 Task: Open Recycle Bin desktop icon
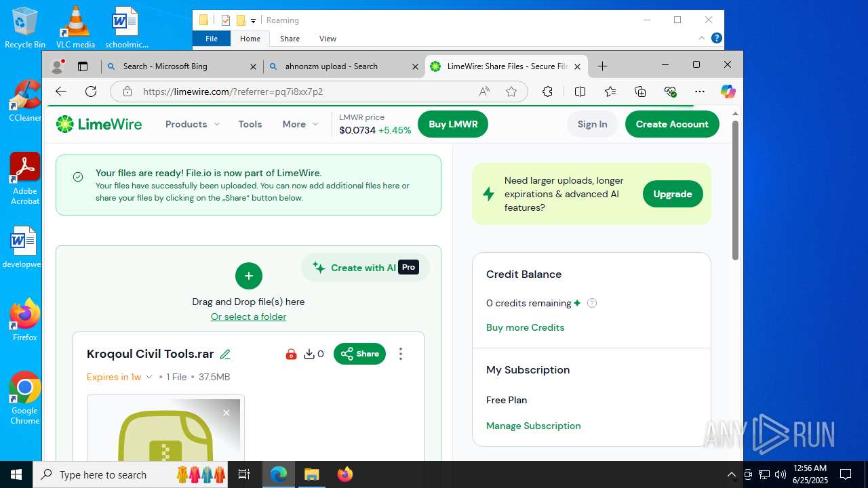[25, 28]
